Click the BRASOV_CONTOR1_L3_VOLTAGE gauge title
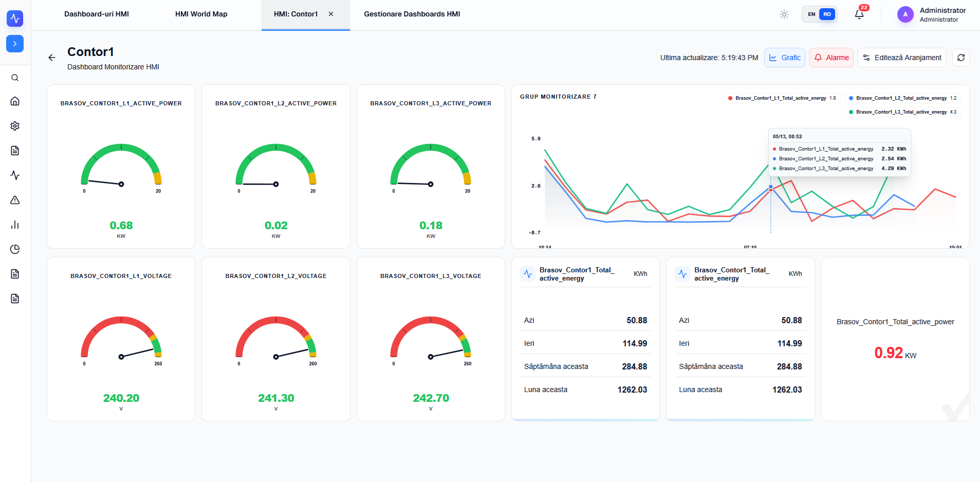Image resolution: width=980 pixels, height=482 pixels. coord(431,276)
